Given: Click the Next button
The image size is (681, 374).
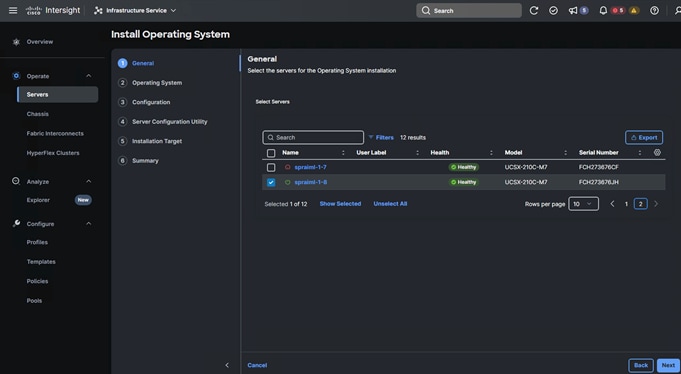Looking at the screenshot, I should 668,365.
